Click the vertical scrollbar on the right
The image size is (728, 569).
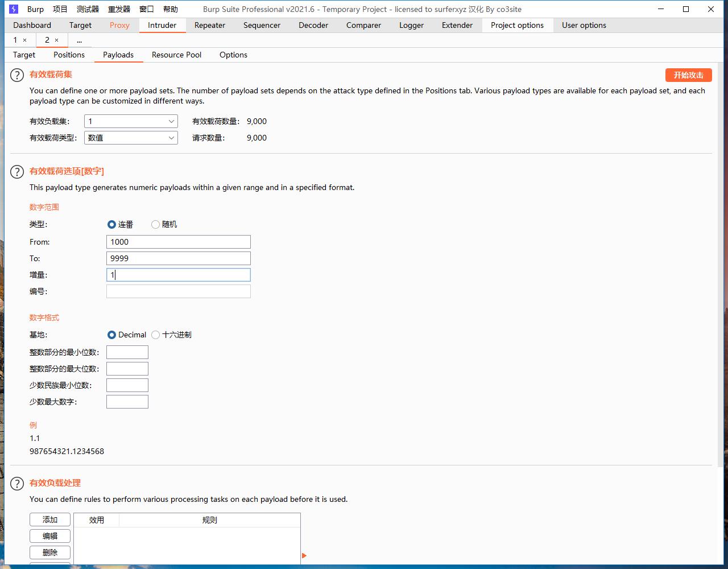pos(721,265)
